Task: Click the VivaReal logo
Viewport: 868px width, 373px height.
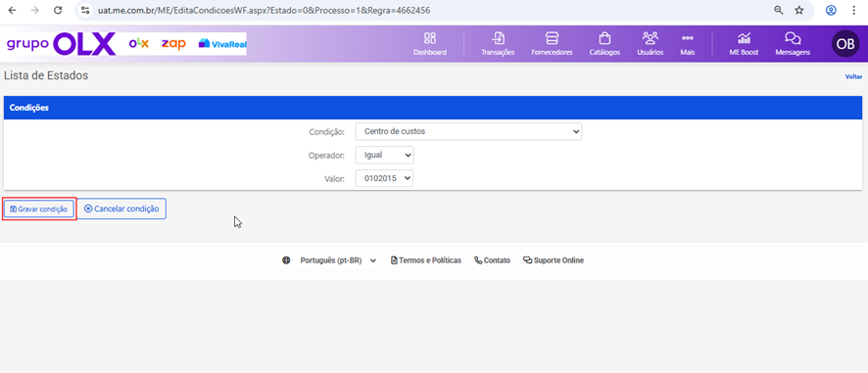Action: pos(222,44)
